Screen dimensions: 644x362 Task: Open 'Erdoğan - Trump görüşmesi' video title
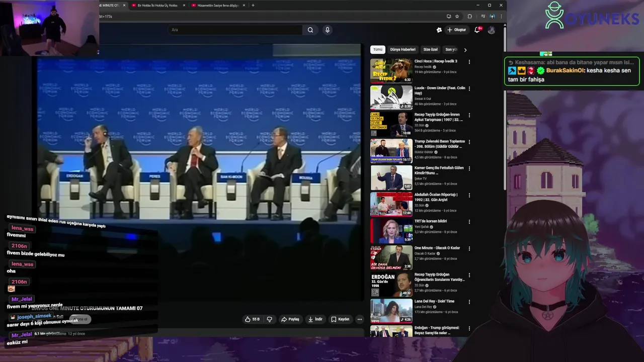(x=437, y=330)
